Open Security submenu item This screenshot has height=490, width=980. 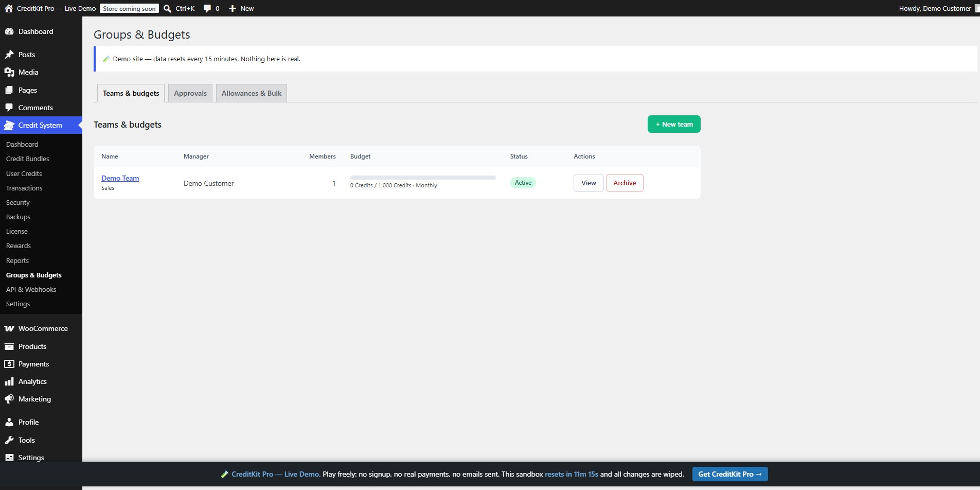point(18,202)
